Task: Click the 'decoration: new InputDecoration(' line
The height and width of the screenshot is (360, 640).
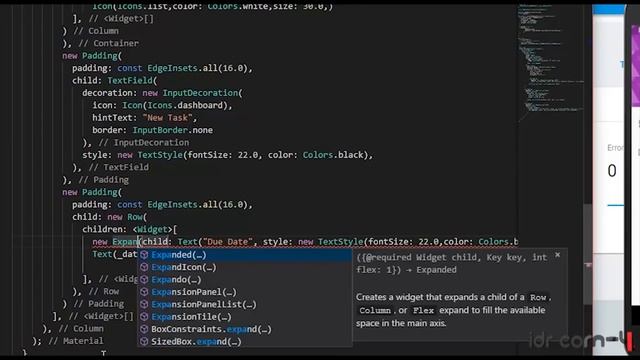Action: pos(162,93)
